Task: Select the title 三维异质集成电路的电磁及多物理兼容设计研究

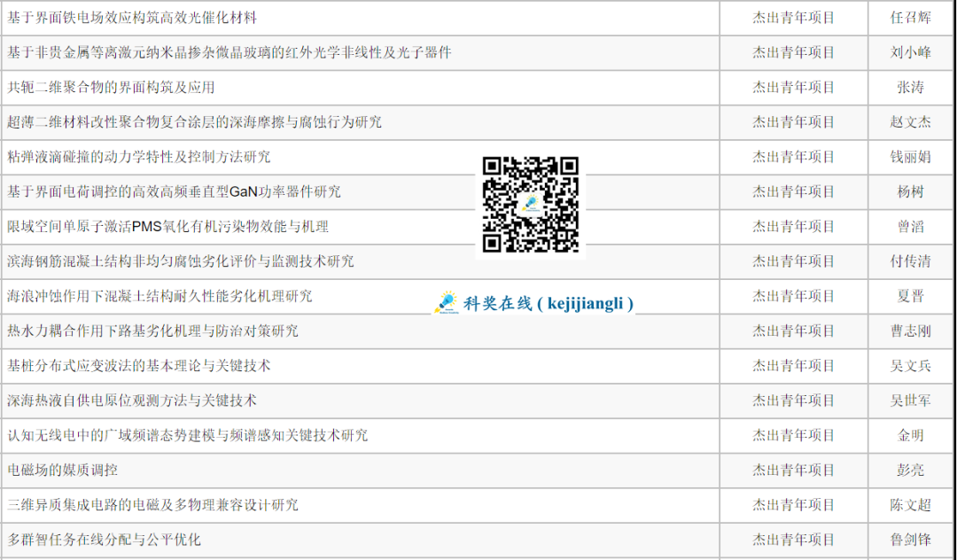Action: pyautogui.click(x=152, y=504)
